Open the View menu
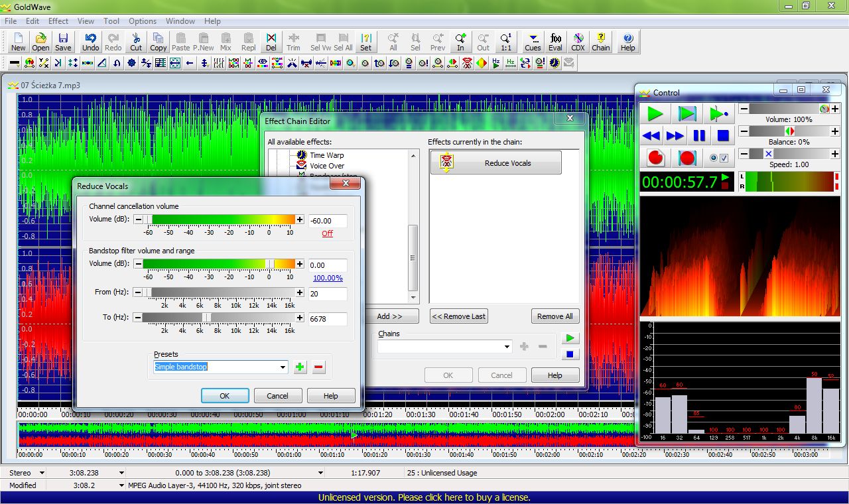The width and height of the screenshot is (849, 504). (86, 21)
